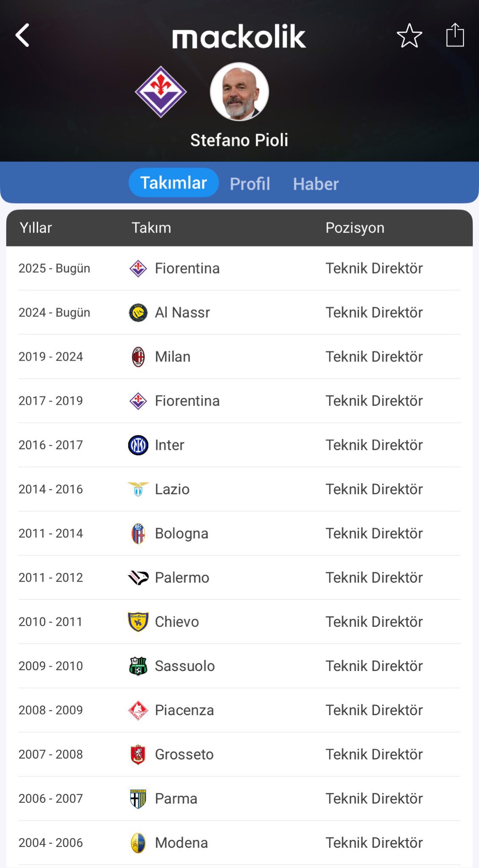This screenshot has width=479, height=868.
Task: Select the Takımlar tab
Action: tap(174, 183)
